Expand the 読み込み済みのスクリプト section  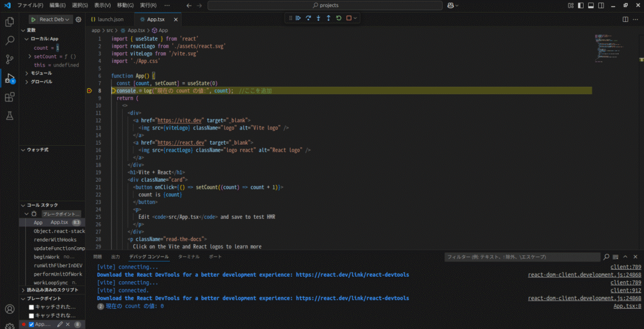[x=50, y=290]
